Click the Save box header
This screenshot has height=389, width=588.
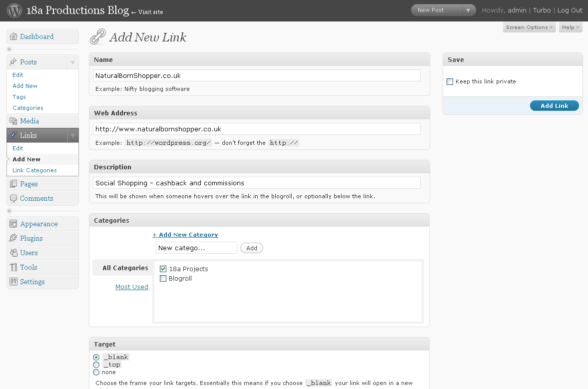point(513,59)
